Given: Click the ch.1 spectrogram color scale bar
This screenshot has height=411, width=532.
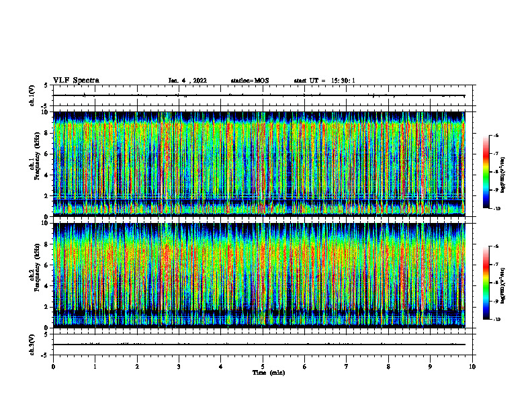Looking at the screenshot, I should tap(486, 172).
